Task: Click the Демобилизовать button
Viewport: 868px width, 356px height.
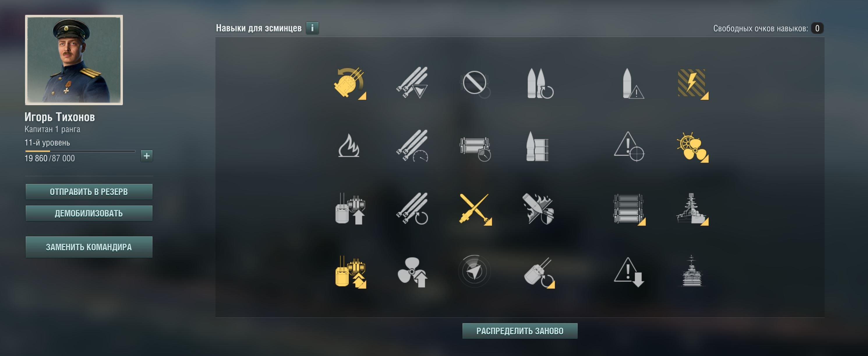Action: pos(89,214)
